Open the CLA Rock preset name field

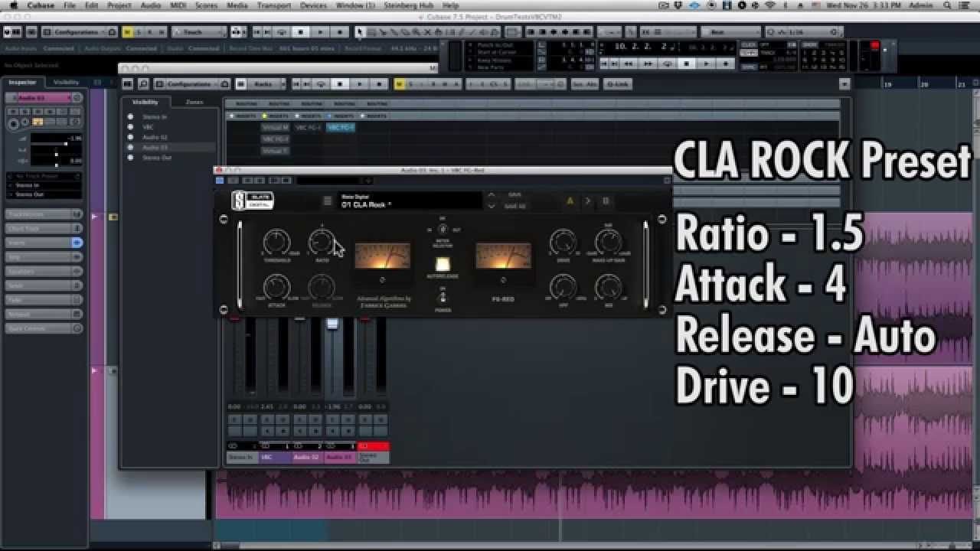point(409,201)
